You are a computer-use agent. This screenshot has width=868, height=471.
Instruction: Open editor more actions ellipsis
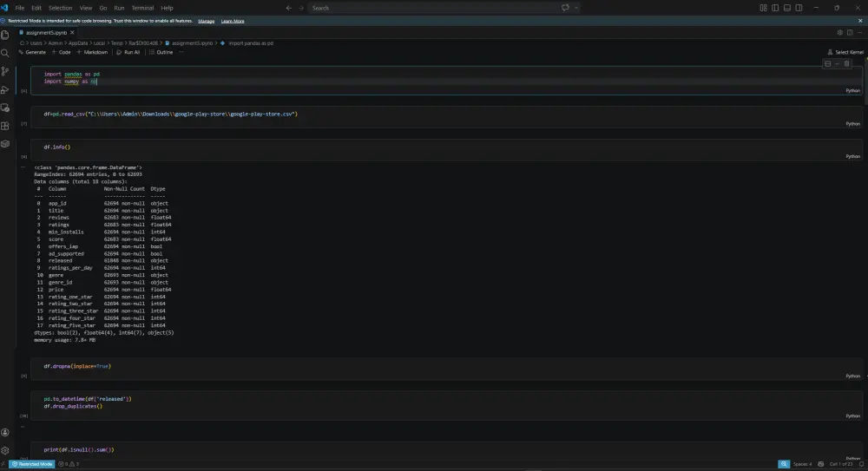coord(859,33)
